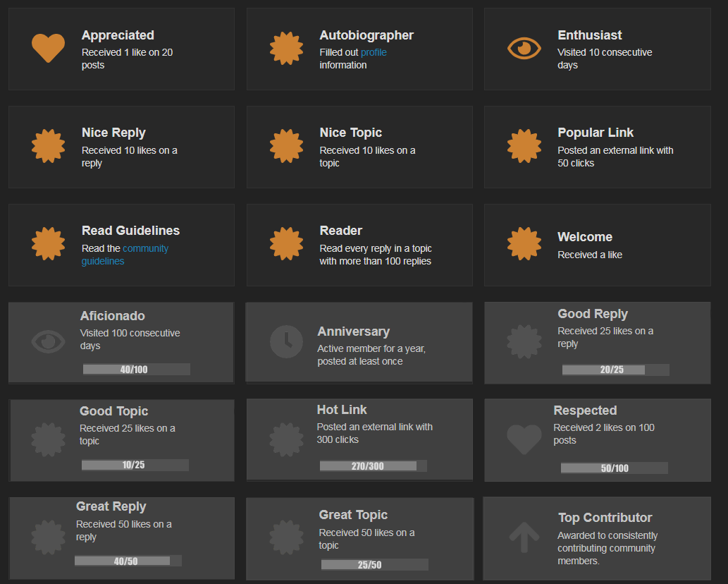The image size is (728, 584).
Task: Click the Great Reply 40/50 progress bar
Action: tap(128, 561)
